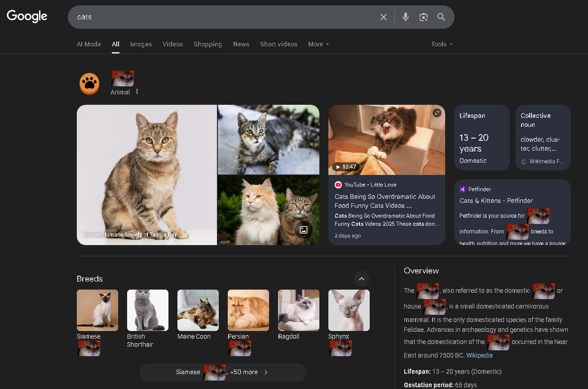Play the 10:47 video badge
Screen dimensions: 588x389
(346, 167)
